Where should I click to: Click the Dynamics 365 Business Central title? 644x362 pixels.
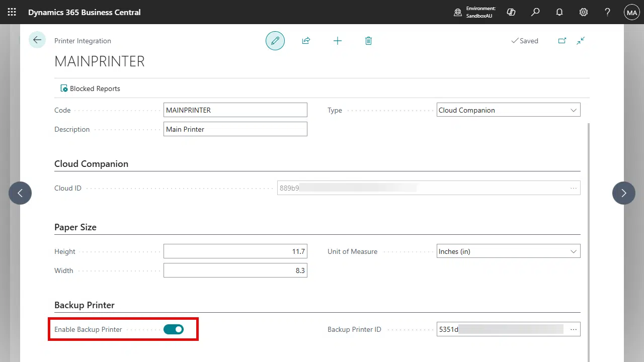[85, 12]
